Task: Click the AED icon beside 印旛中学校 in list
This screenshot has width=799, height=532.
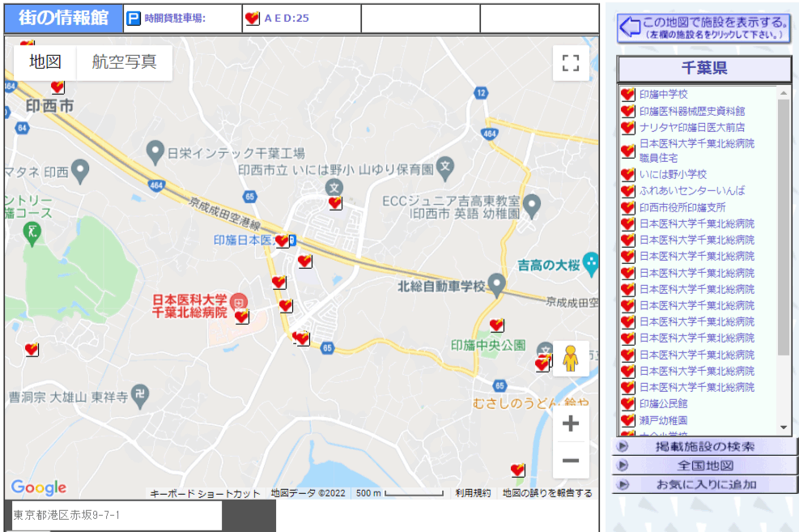Action: 628,94
